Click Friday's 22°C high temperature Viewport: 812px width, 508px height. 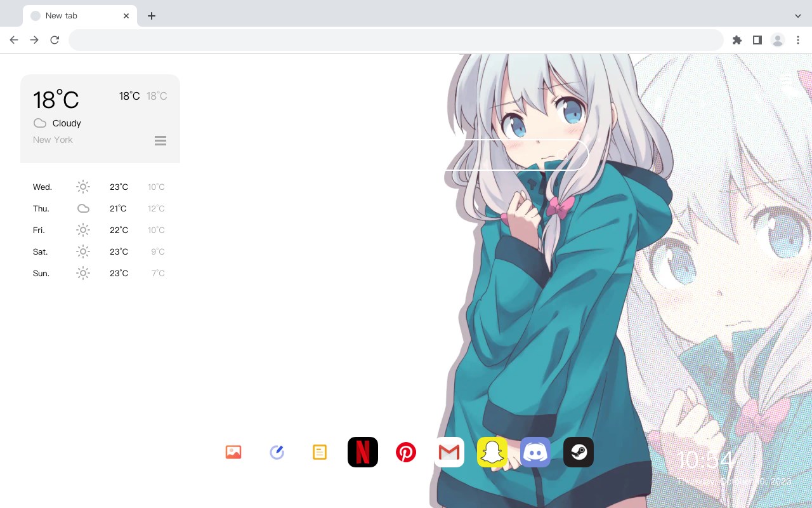119,230
